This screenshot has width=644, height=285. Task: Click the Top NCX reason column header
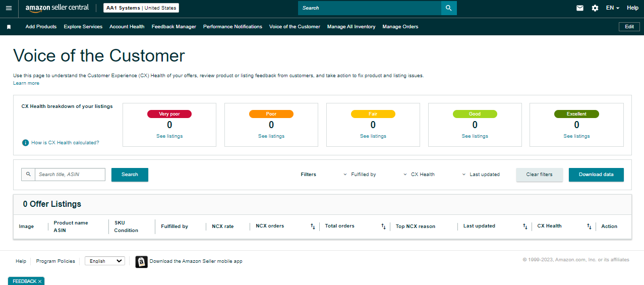tap(416, 226)
